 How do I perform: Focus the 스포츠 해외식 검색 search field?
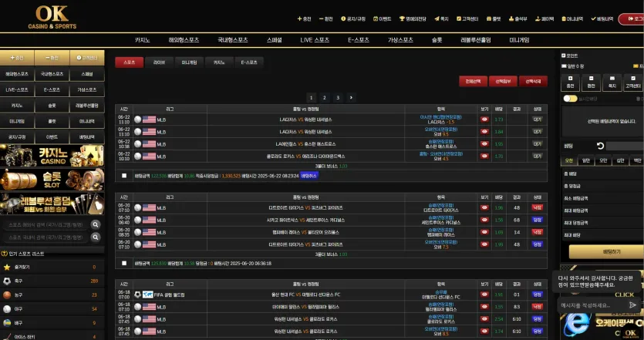tap(46, 224)
